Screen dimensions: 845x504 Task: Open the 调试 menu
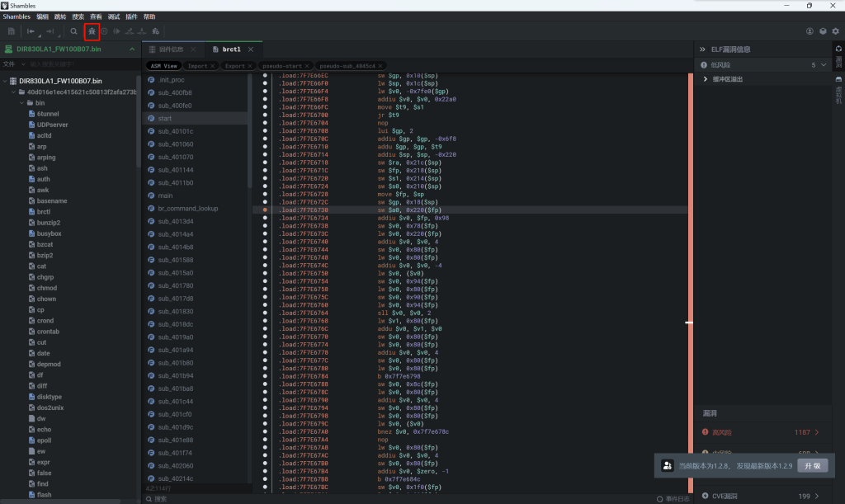(114, 16)
